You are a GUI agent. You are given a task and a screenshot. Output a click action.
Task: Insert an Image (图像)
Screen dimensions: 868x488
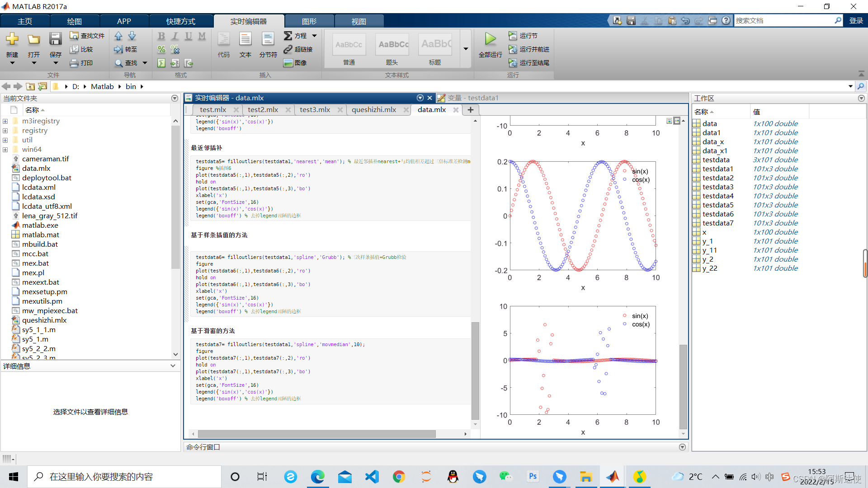(295, 63)
